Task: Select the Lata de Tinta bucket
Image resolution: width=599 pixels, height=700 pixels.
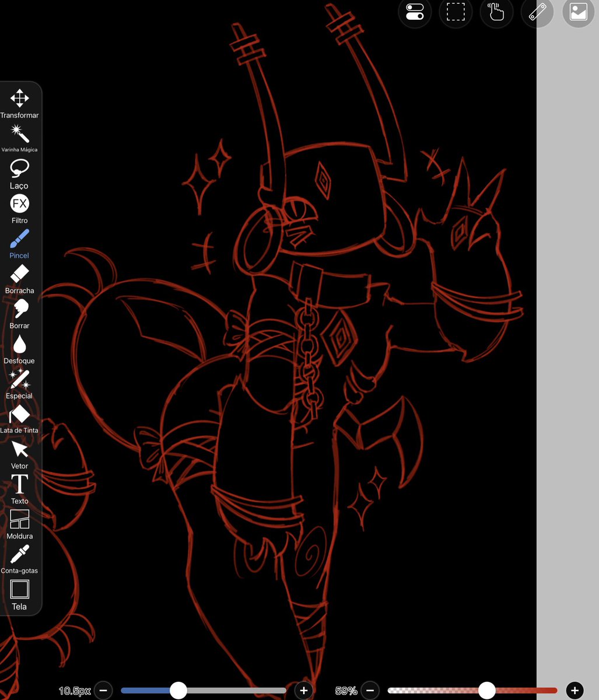Action: click(x=19, y=419)
